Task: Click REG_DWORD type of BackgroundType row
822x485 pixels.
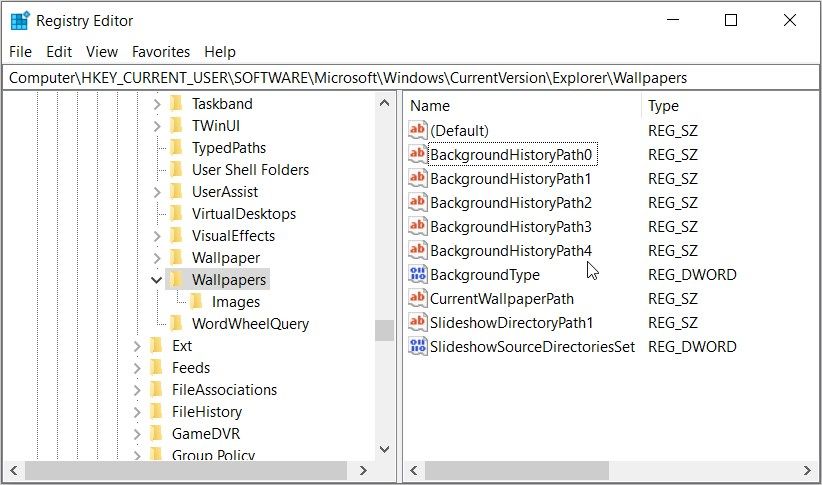Action: [692, 275]
